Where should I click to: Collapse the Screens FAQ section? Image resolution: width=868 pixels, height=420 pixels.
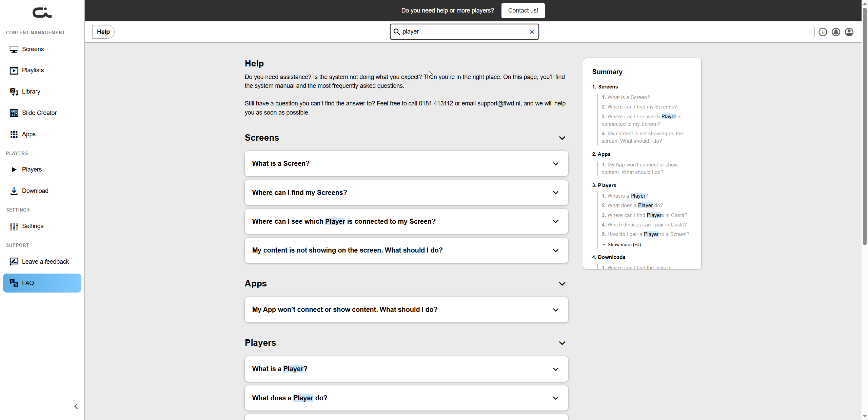pyautogui.click(x=562, y=138)
